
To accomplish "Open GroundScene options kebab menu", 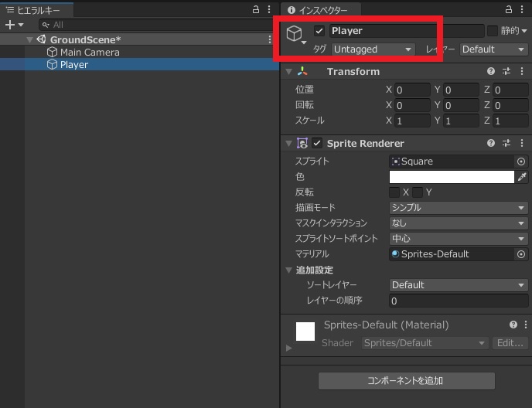I will [270, 39].
